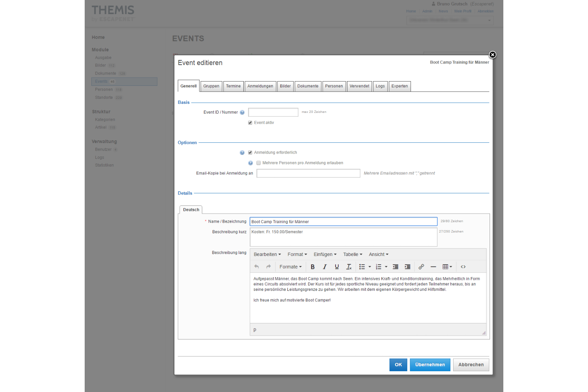Apply italic formatting in the editor

325,267
